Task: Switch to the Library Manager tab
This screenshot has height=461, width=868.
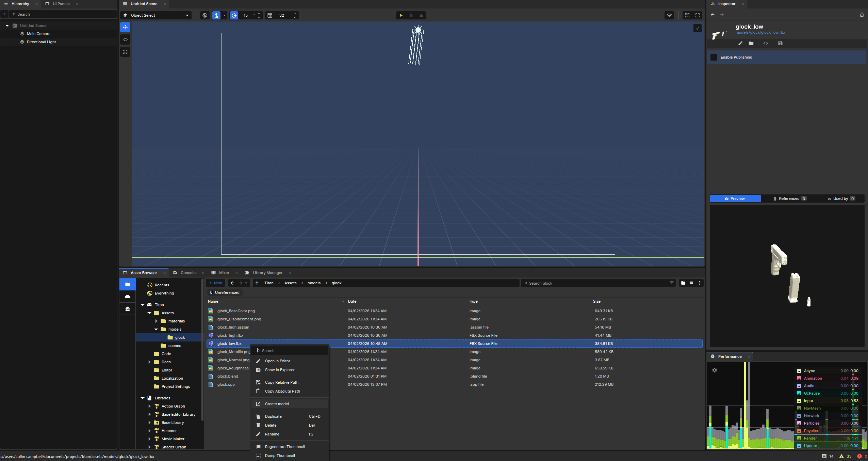Action: pos(267,273)
